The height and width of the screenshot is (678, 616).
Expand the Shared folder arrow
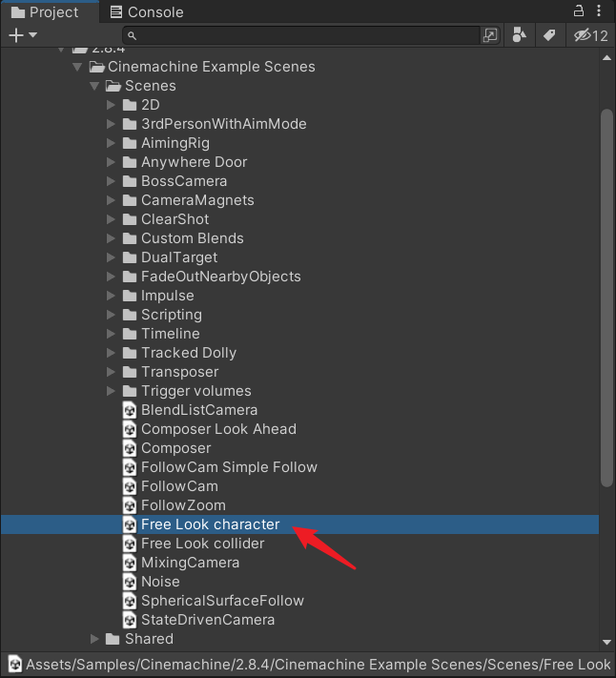tap(94, 639)
